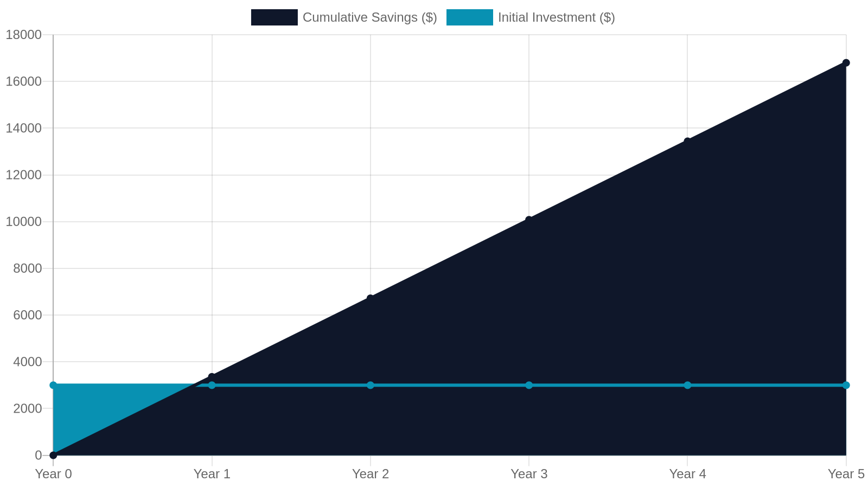The width and height of the screenshot is (868, 488).
Task: Click the "12000" y-axis value
Action: [x=24, y=175]
